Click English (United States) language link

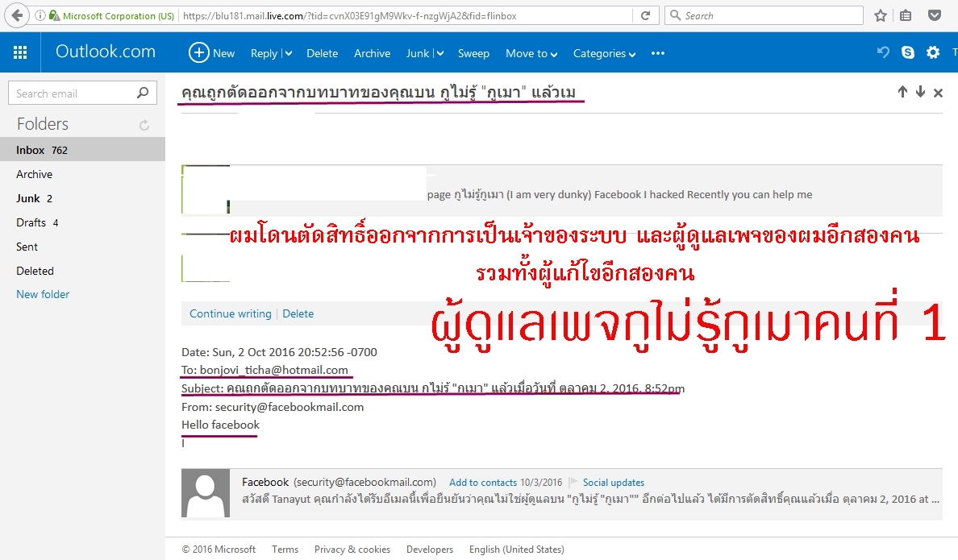click(x=516, y=549)
